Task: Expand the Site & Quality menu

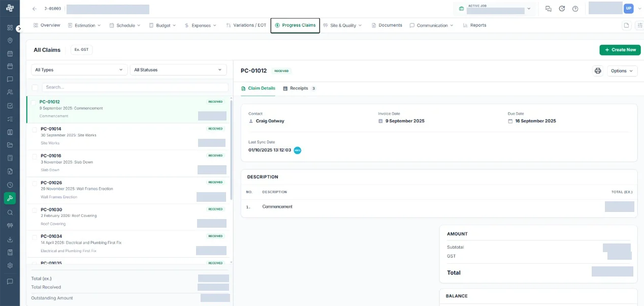Action: (x=343, y=25)
